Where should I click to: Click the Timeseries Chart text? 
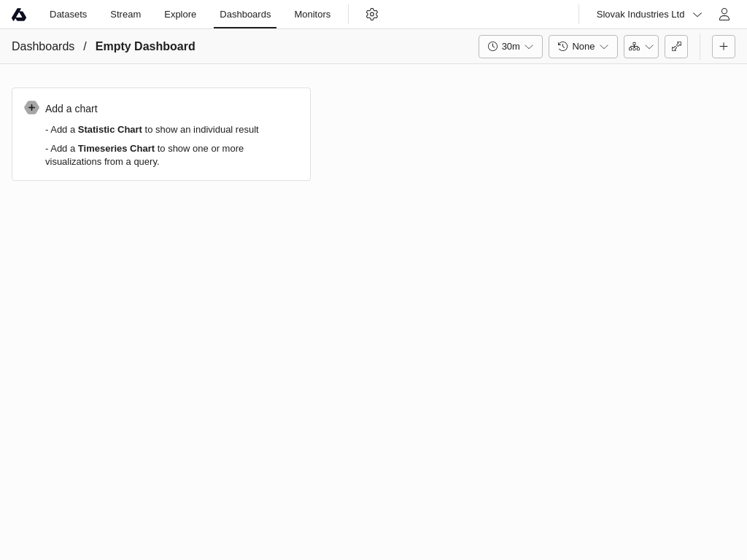pos(116,149)
